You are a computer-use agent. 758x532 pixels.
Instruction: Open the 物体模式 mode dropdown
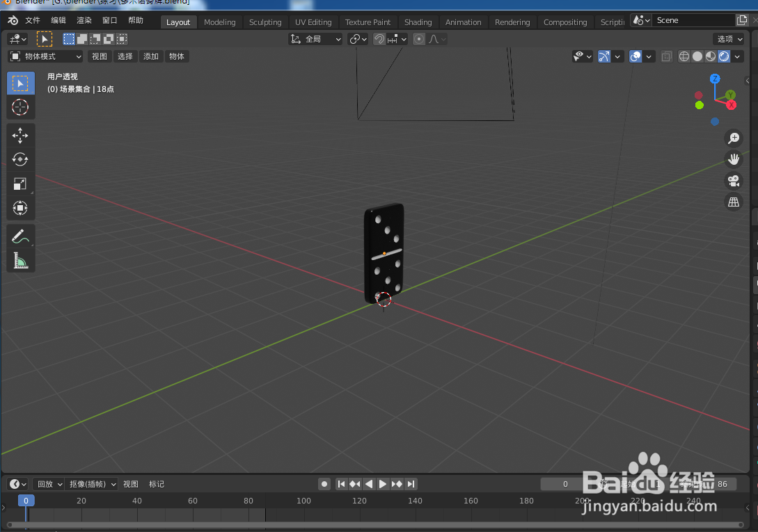point(45,56)
